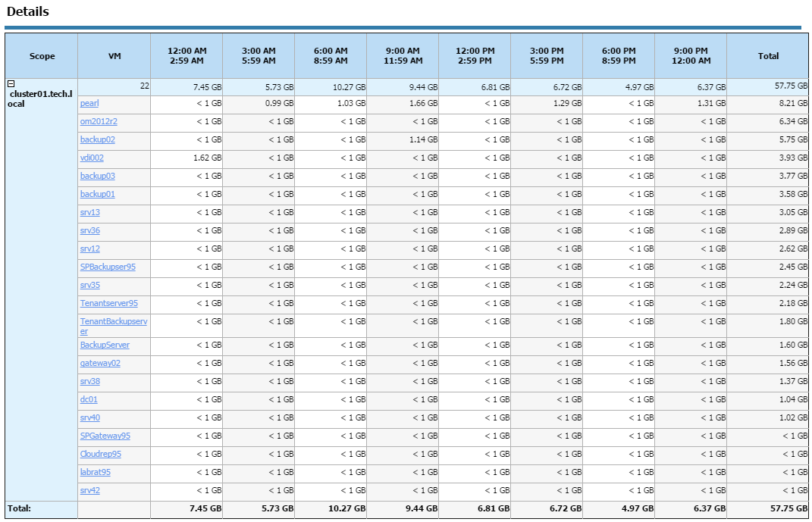This screenshot has width=812, height=522.
Task: Open the srv40 VM link
Action: tap(90, 417)
